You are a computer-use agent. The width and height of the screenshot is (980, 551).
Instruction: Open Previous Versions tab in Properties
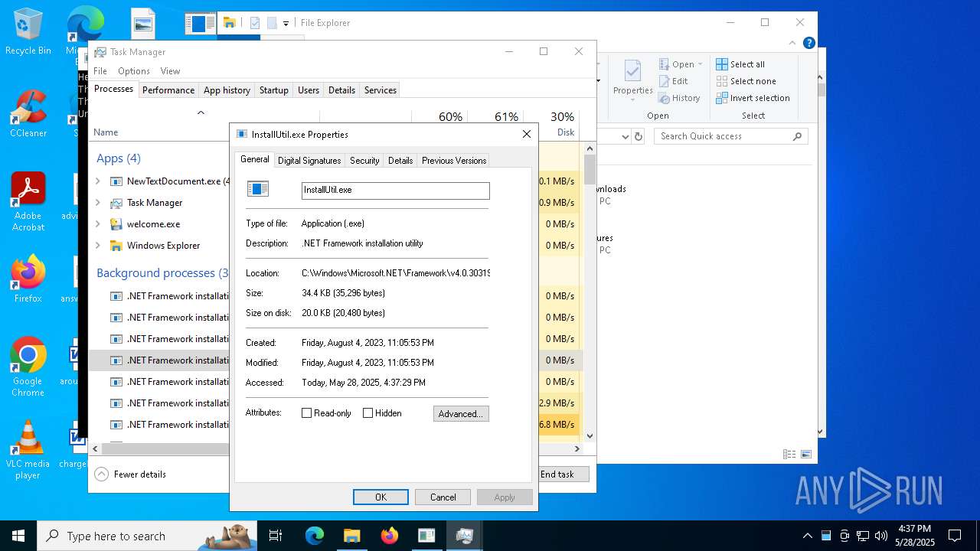pyautogui.click(x=454, y=161)
